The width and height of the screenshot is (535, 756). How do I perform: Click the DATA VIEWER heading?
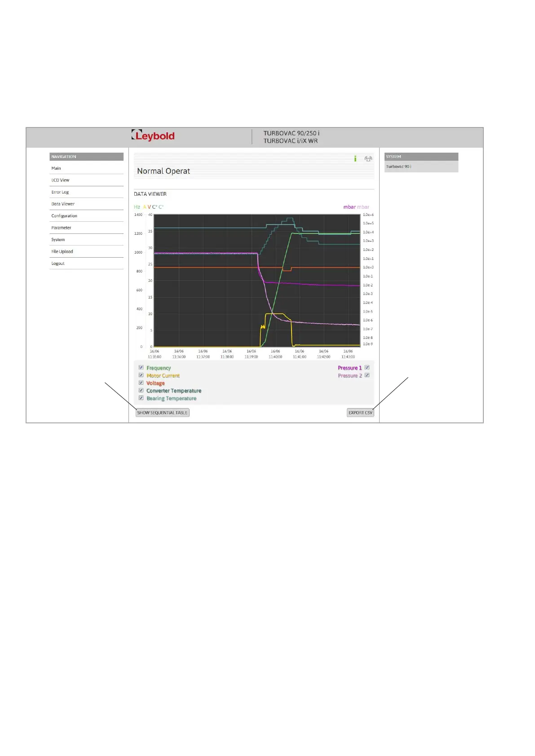click(x=150, y=194)
